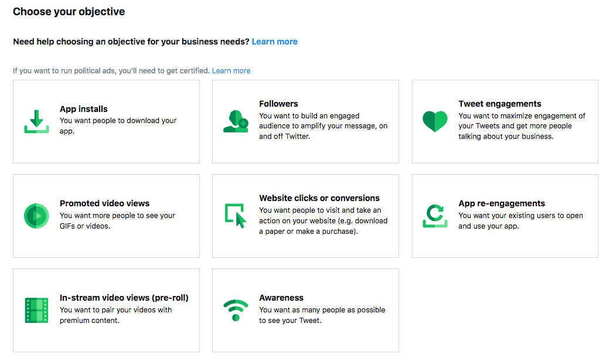
Task: Choose the Awareness objective heading
Action: pos(281,298)
